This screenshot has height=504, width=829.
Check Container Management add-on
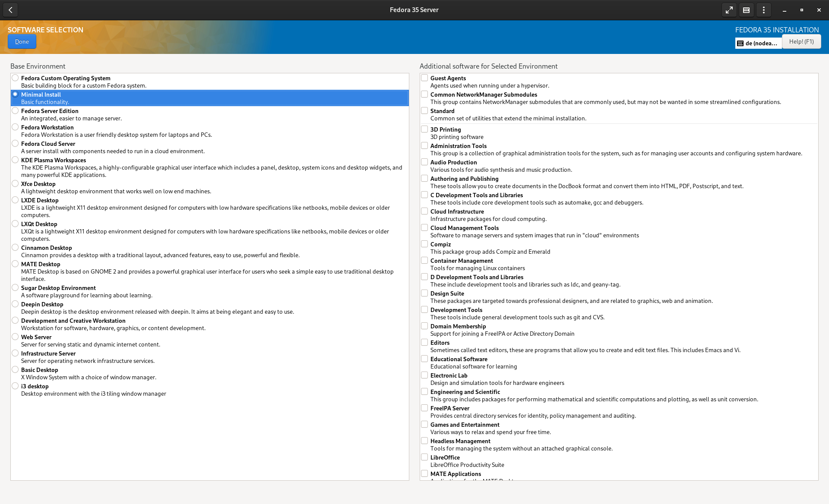click(x=424, y=261)
